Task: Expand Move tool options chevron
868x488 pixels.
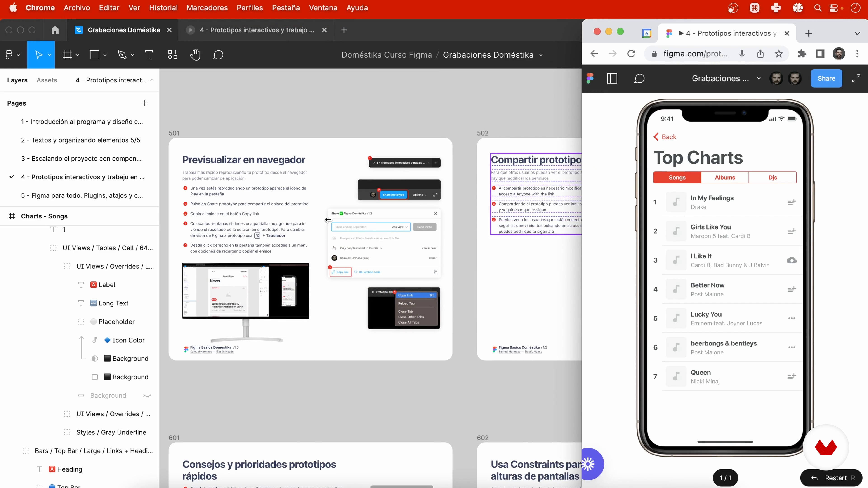Action: (x=50, y=55)
